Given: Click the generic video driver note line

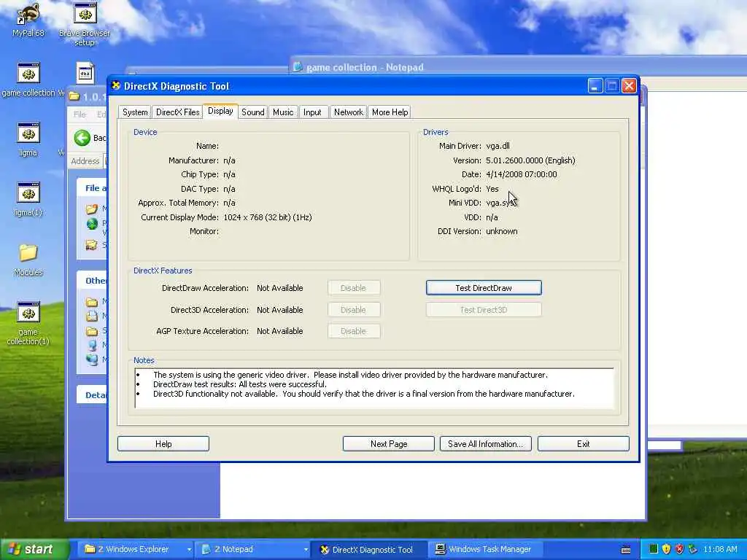Looking at the screenshot, I should pos(350,375).
